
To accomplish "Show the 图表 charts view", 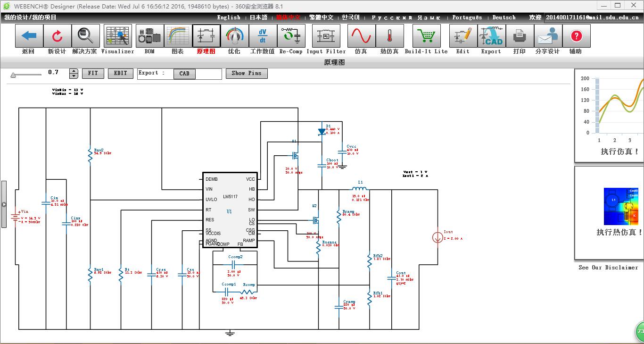I will [178, 36].
